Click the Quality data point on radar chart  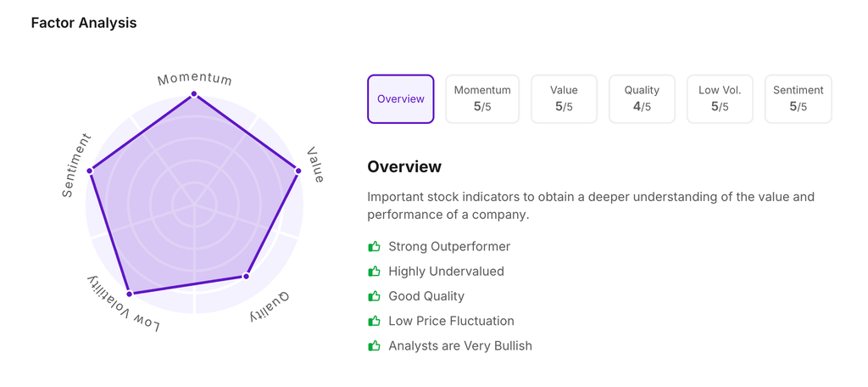[x=247, y=276]
